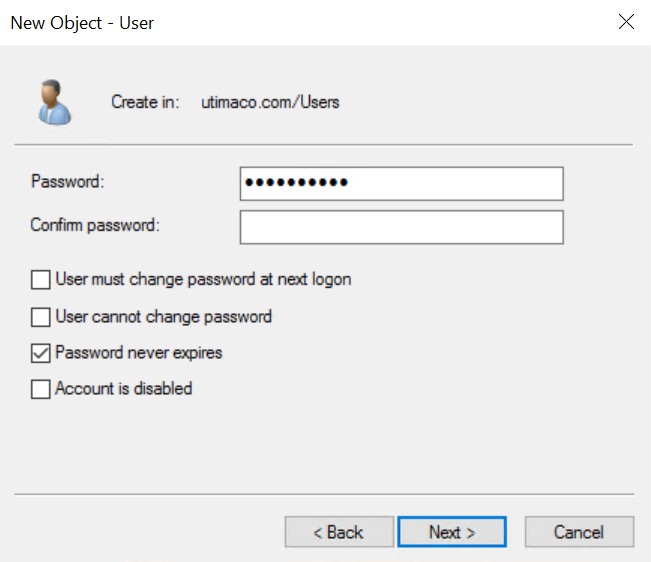This screenshot has width=651, height=562.
Task: Click the "Confirm password:" field label
Action: coord(95,225)
